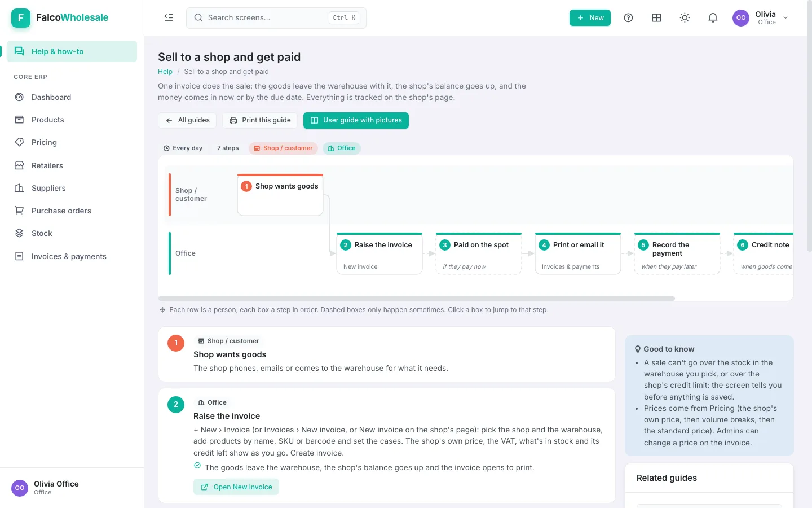Collapse the sidebar with the menu icon
This screenshot has height=508, width=812.
coord(169,17)
